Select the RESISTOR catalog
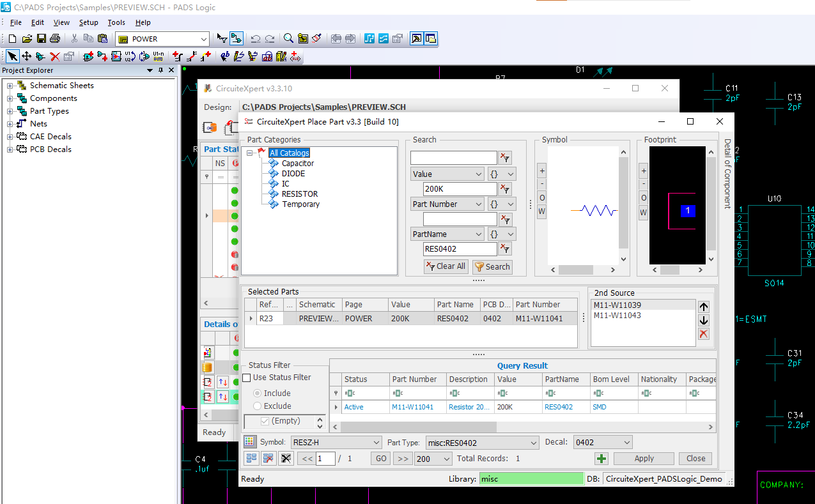Screen dimensions: 815x504 [x=299, y=194]
